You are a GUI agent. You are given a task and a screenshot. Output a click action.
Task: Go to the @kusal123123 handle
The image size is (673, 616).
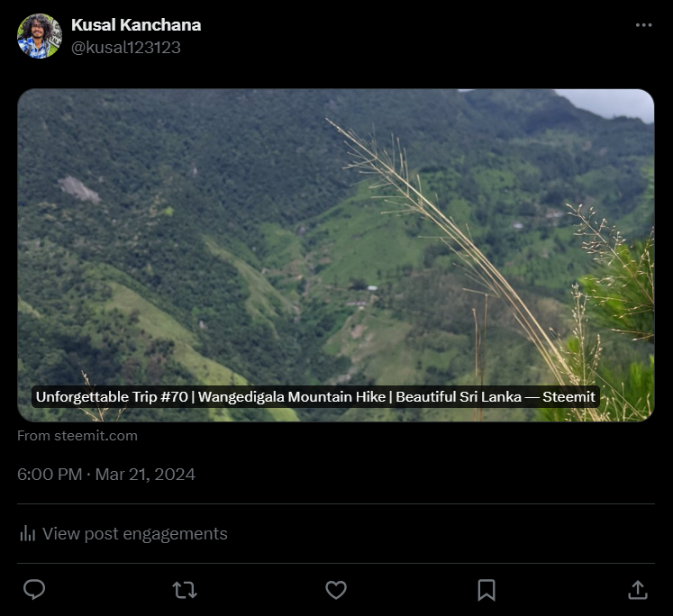pyautogui.click(x=126, y=48)
